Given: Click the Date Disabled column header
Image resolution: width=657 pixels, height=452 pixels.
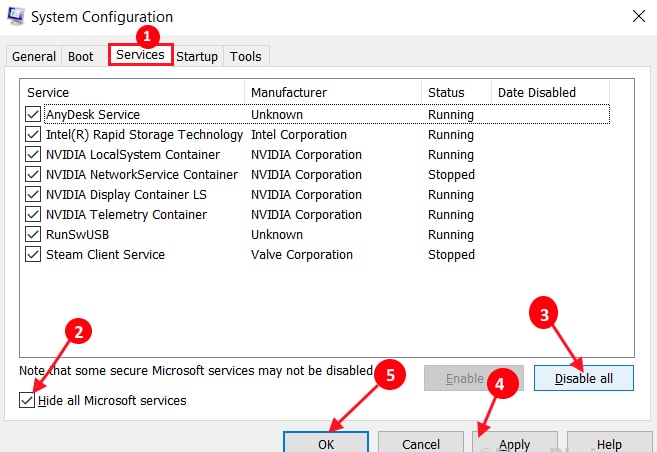Looking at the screenshot, I should click(551, 92).
